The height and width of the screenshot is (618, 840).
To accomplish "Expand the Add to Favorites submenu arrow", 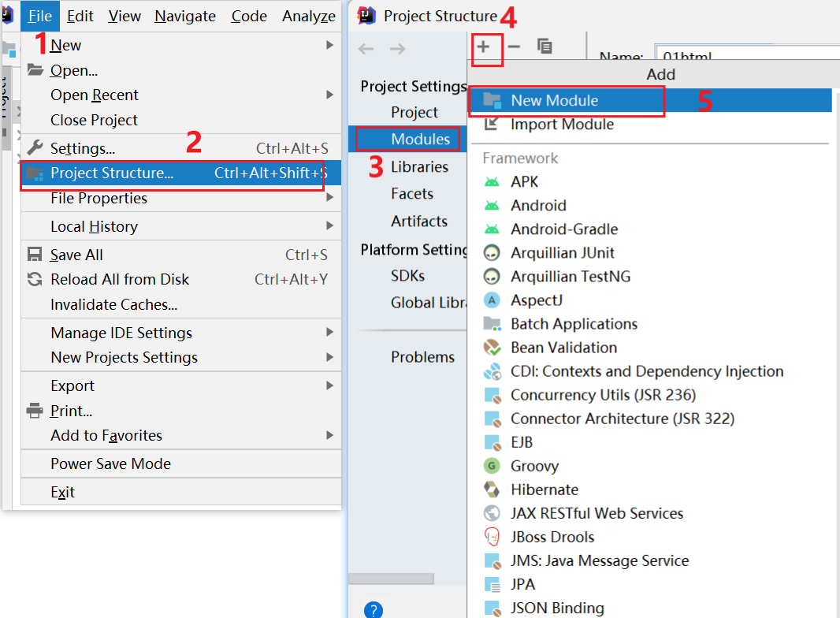I will pyautogui.click(x=330, y=435).
